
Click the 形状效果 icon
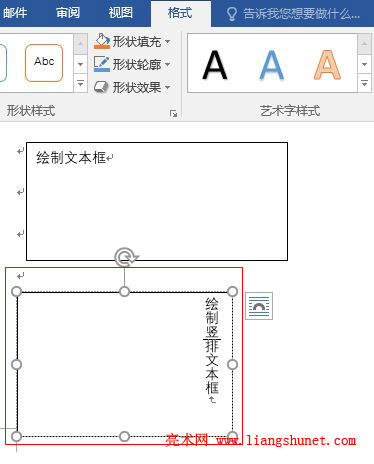(x=101, y=87)
